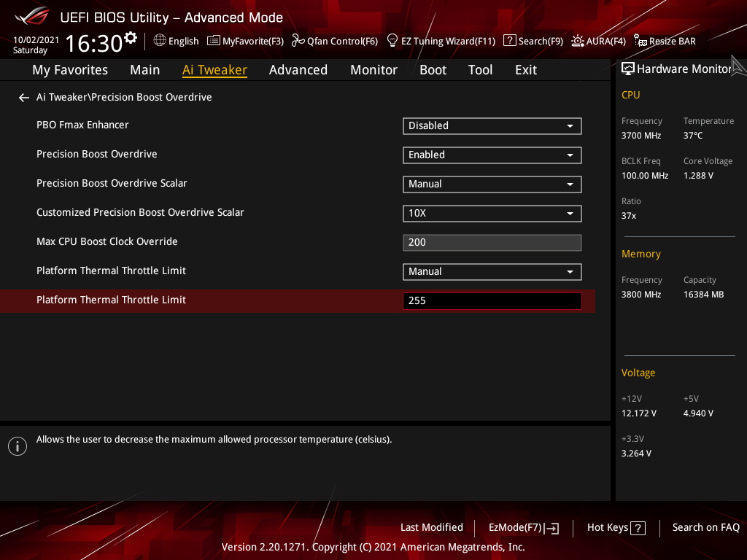The height and width of the screenshot is (560, 747).
Task: Click the BCLK Freq 100.00 MHz value
Action: click(x=645, y=176)
